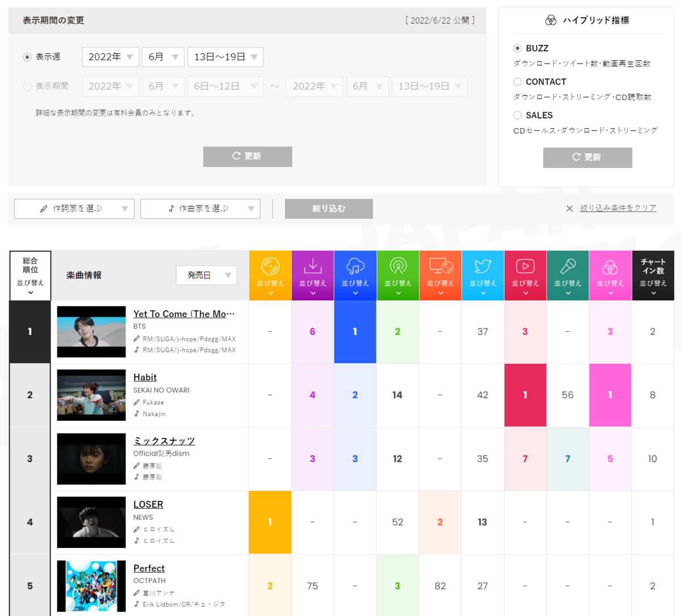This screenshot has height=616, width=681.
Task: Open the 6月 month dropdown for display week
Action: [163, 57]
